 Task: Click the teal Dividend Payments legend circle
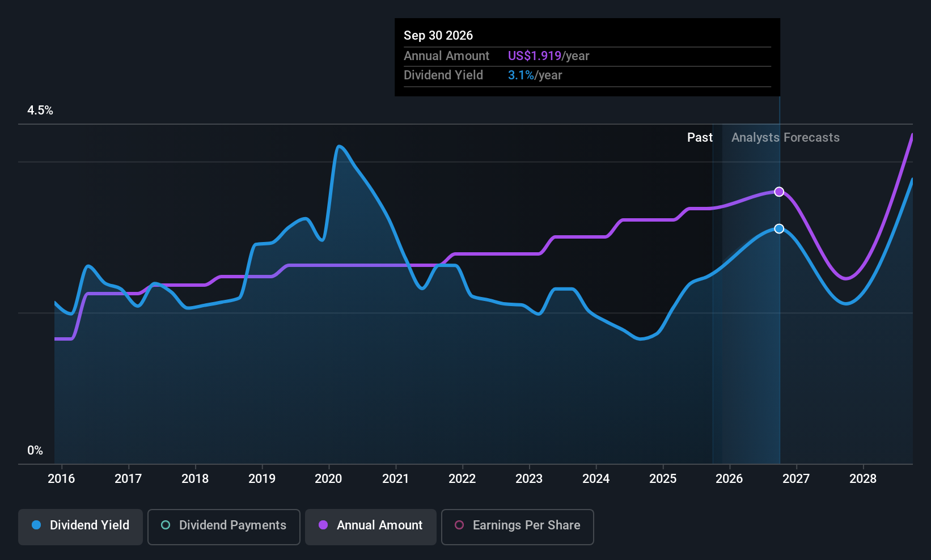166,525
